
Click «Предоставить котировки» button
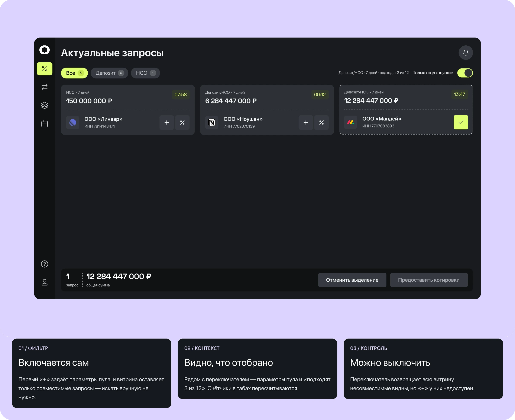point(429,280)
